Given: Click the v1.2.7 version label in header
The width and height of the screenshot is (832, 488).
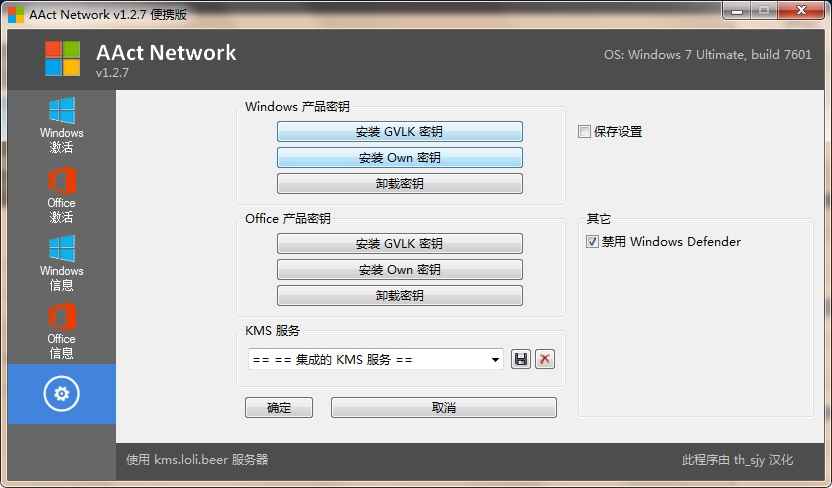Looking at the screenshot, I should (x=112, y=73).
